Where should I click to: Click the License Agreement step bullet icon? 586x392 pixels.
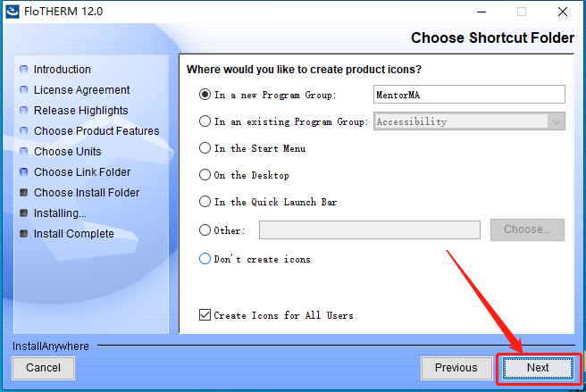23,89
